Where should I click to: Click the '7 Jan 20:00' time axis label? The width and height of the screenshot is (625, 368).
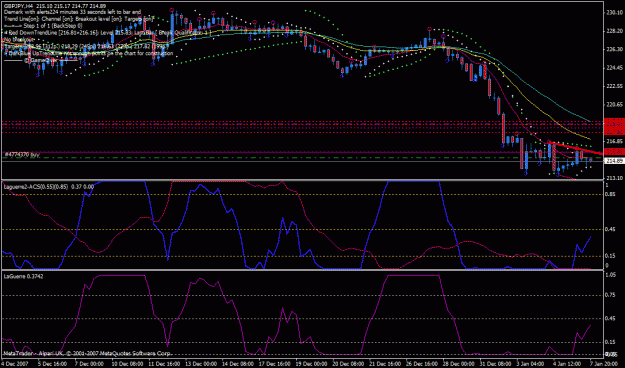pyautogui.click(x=604, y=364)
